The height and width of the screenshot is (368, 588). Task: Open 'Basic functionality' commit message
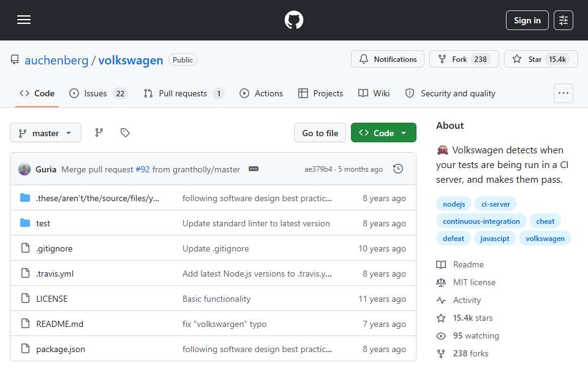pyautogui.click(x=216, y=299)
